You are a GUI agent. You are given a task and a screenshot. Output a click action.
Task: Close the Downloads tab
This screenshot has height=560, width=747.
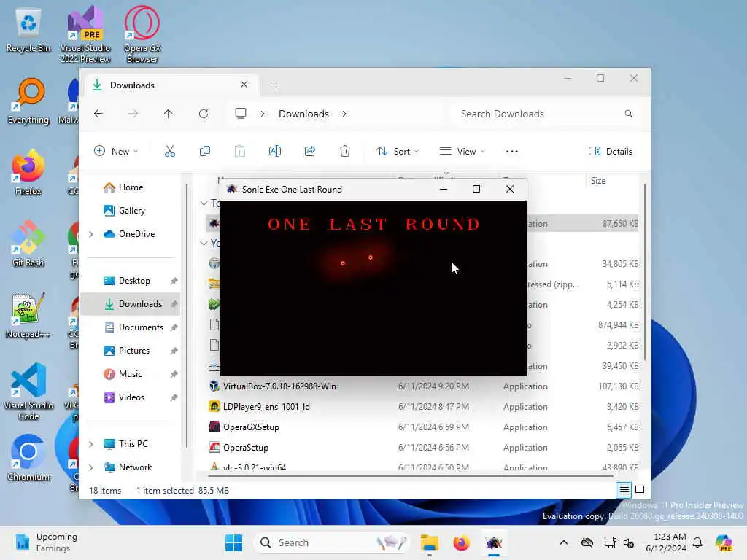point(244,85)
